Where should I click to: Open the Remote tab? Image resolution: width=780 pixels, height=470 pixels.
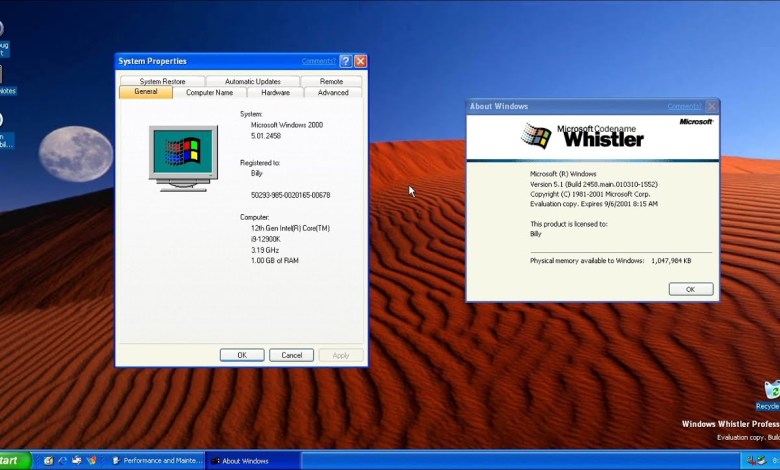tap(331, 81)
